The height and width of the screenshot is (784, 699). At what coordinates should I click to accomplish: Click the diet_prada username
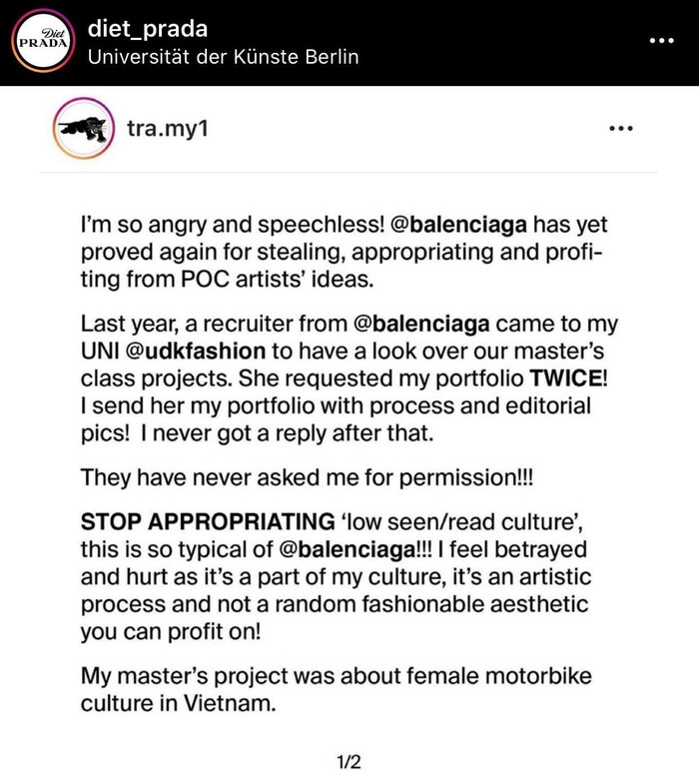pyautogui.click(x=148, y=29)
